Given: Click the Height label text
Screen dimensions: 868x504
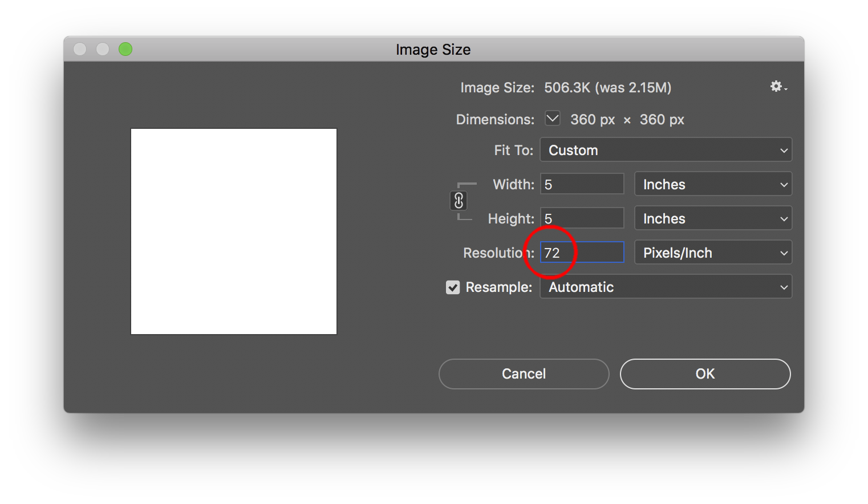Looking at the screenshot, I should [510, 219].
